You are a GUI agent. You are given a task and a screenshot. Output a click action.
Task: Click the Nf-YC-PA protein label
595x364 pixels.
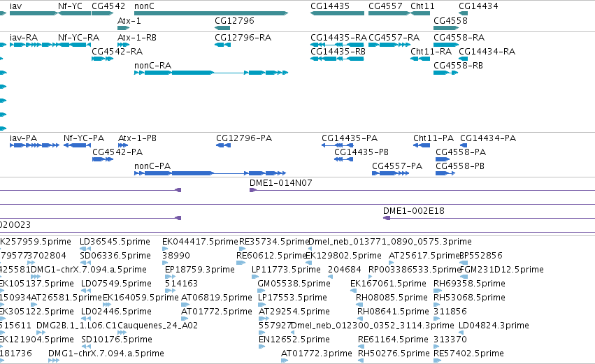click(x=83, y=138)
